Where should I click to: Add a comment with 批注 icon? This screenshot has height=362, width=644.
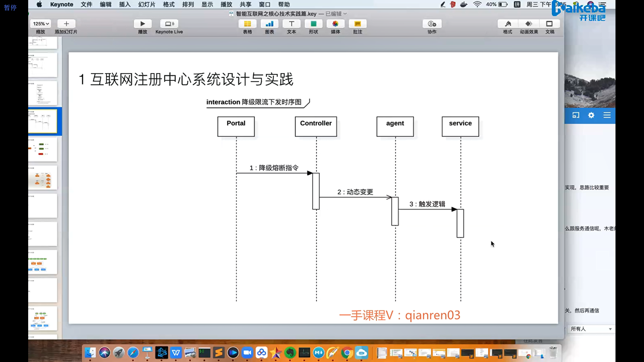click(358, 24)
